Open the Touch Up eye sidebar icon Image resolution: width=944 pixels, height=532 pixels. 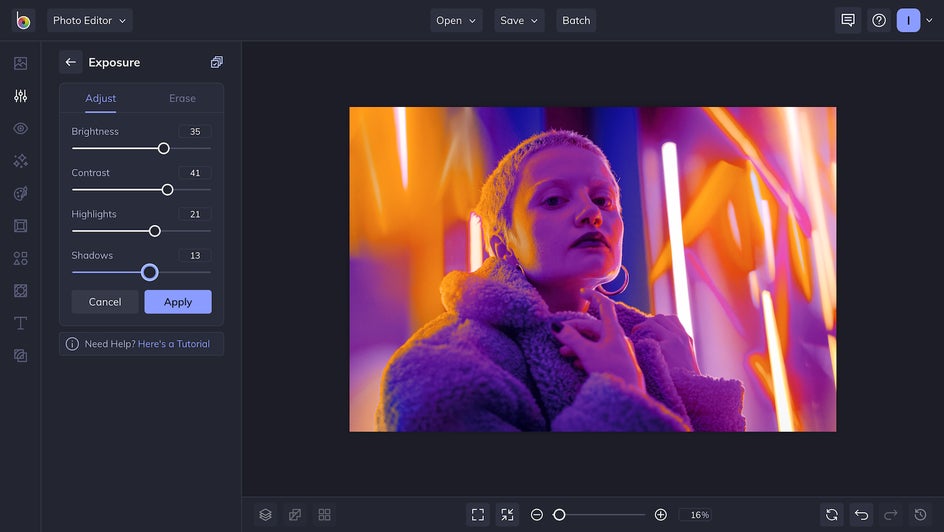click(x=20, y=128)
